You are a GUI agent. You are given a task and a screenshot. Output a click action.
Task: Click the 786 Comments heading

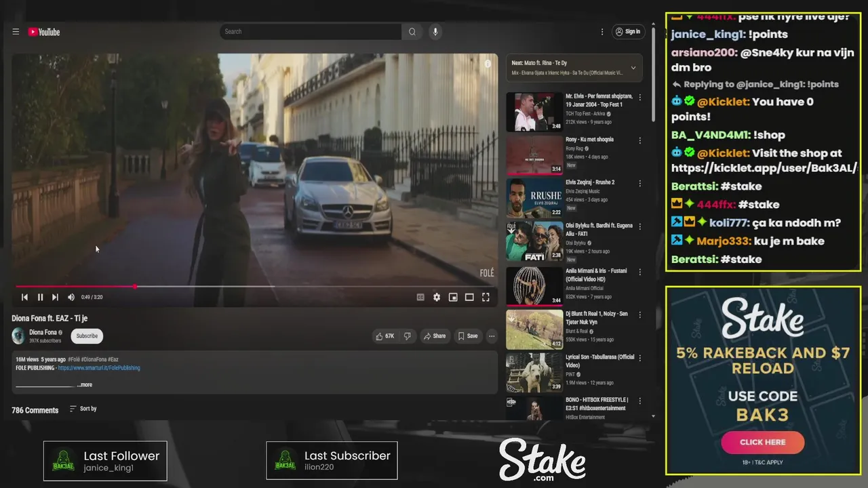[x=35, y=410]
